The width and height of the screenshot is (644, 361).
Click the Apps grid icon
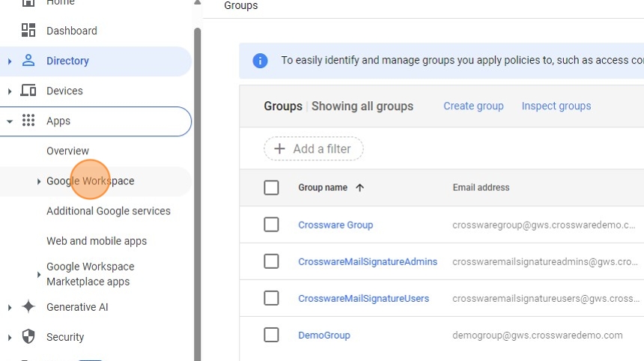pyautogui.click(x=28, y=121)
